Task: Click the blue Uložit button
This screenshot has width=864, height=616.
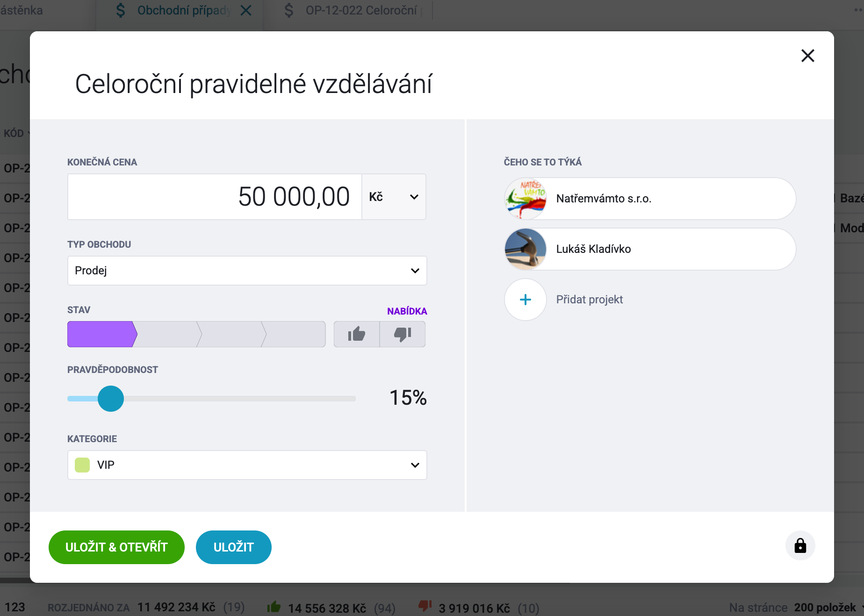Action: pos(234,547)
